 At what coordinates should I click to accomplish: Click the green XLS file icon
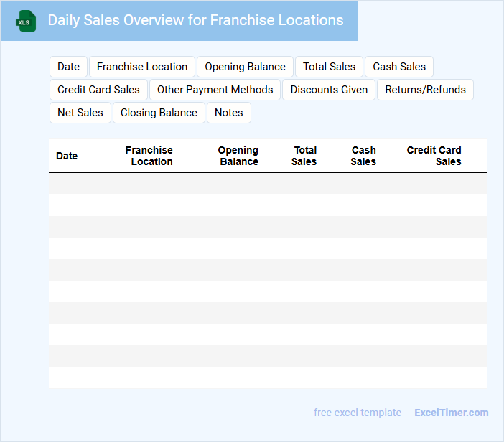point(26,21)
